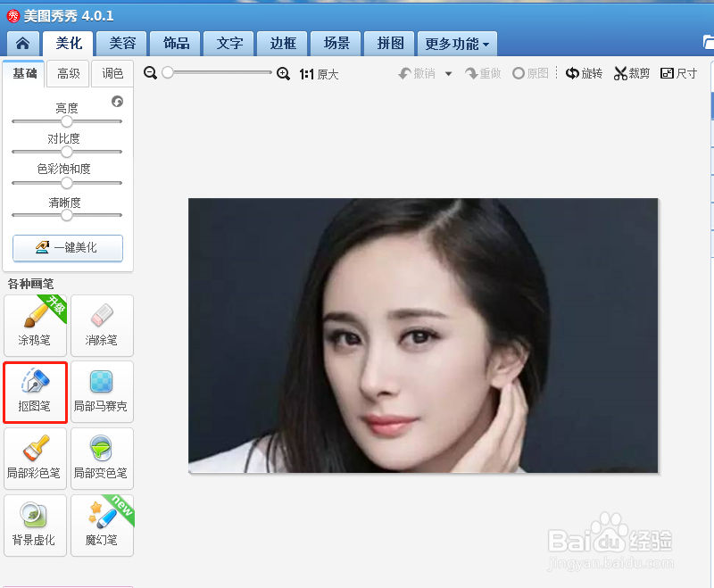Select the 魔幻笔 magic pen tool
This screenshot has width=714, height=588.
(102, 526)
